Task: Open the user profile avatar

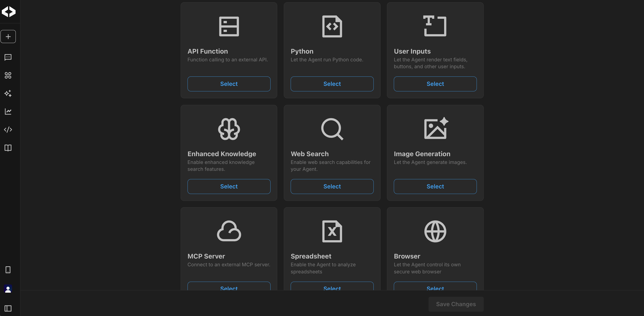Action: (8, 289)
